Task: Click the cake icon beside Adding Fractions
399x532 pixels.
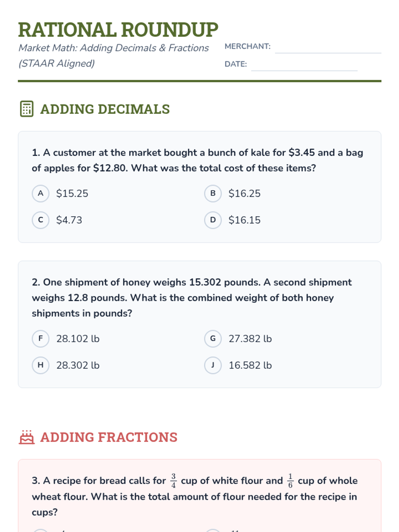Action: pyautogui.click(x=27, y=437)
